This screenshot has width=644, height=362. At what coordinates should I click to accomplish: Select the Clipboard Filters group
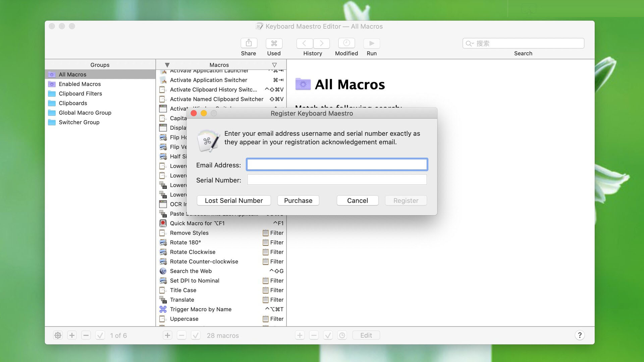(80, 93)
